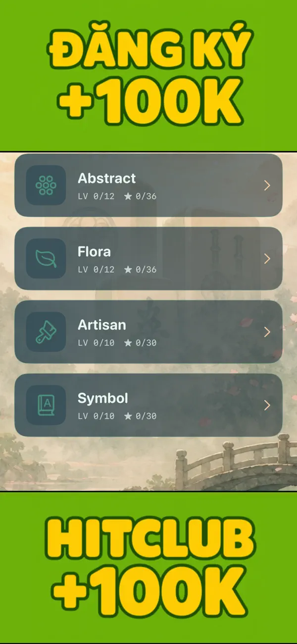Open the Abstract level pack title
The width and height of the screenshot is (297, 644).
point(106,178)
